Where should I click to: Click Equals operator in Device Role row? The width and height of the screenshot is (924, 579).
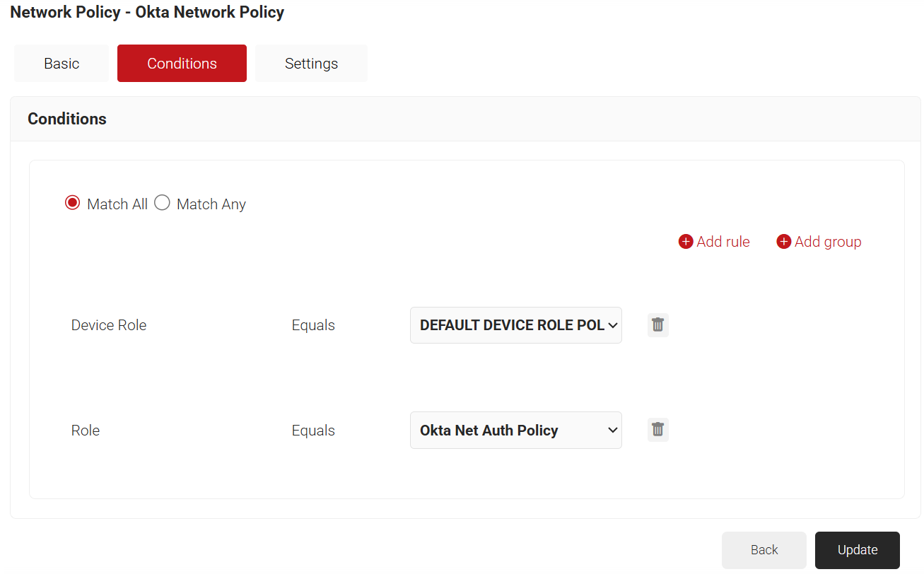[313, 325]
